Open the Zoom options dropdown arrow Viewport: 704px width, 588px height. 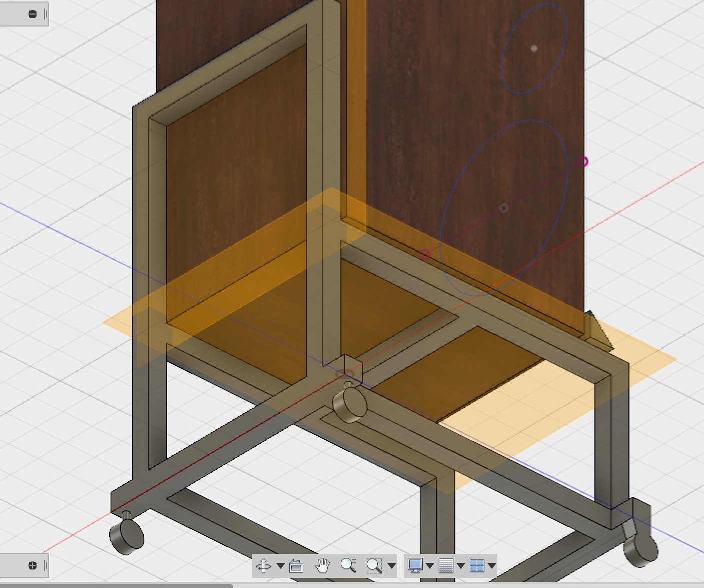[392, 566]
